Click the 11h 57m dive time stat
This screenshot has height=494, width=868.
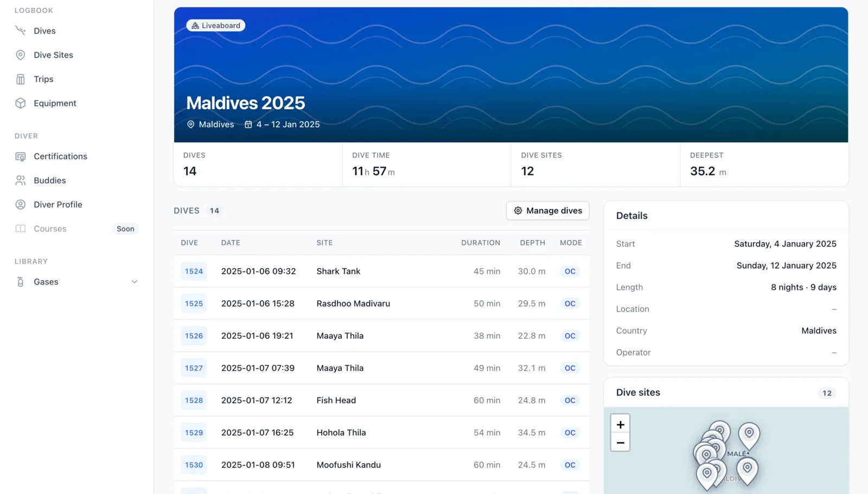(x=373, y=172)
